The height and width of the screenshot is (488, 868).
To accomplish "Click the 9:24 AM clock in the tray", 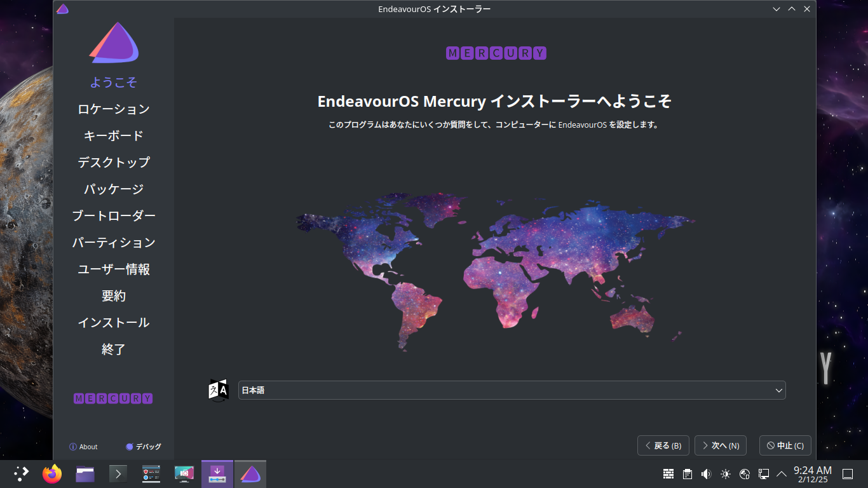I will pos(813,474).
